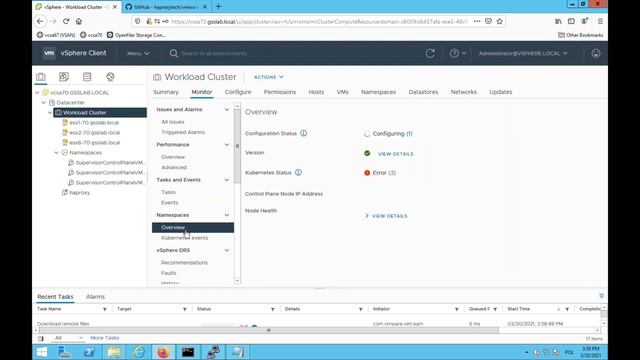Collapse Namespaces tree node in inventory
Image resolution: width=640 pixels, height=360 pixels.
pyautogui.click(x=57, y=153)
